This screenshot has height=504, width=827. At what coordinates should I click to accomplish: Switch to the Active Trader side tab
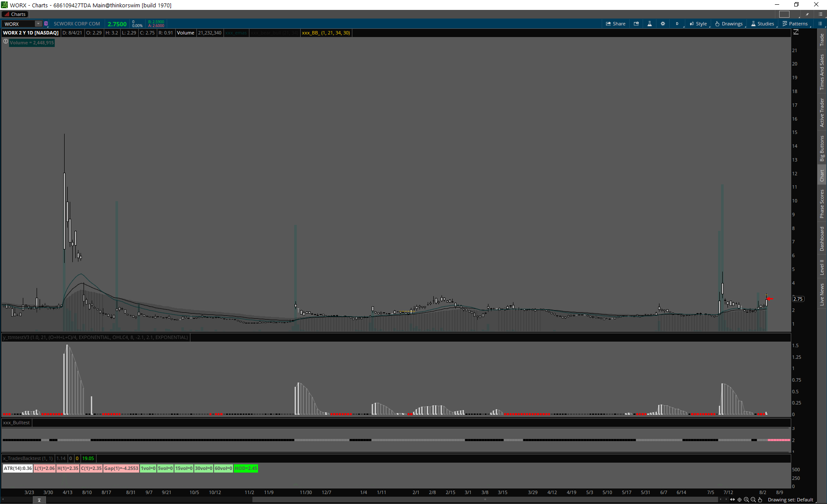(x=822, y=112)
